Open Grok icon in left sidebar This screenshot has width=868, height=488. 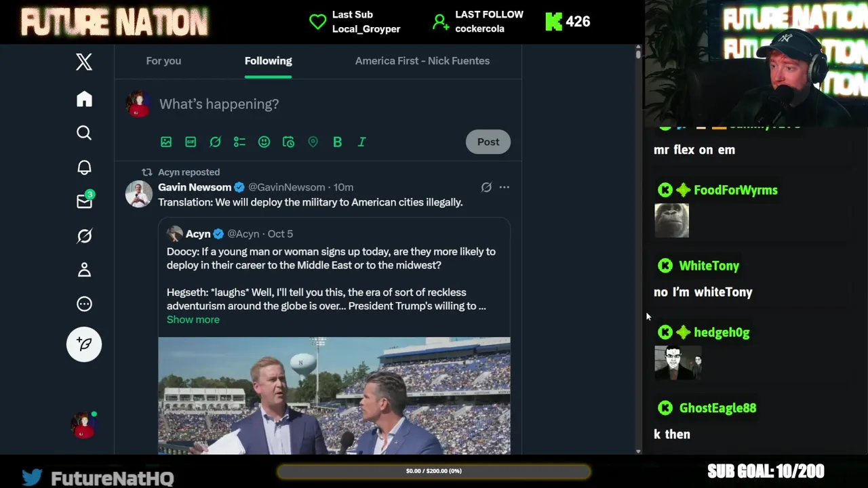click(x=84, y=236)
